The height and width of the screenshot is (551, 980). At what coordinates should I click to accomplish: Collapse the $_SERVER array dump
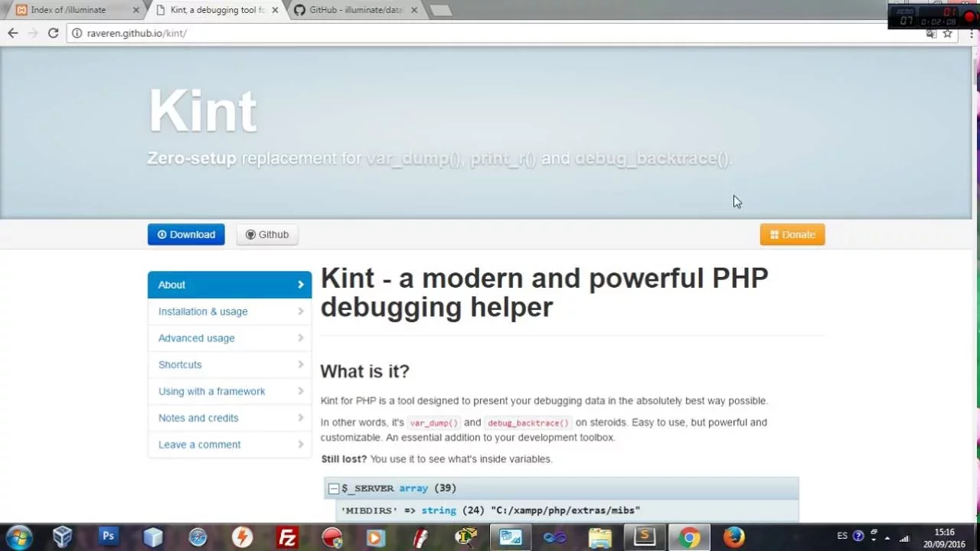point(334,488)
